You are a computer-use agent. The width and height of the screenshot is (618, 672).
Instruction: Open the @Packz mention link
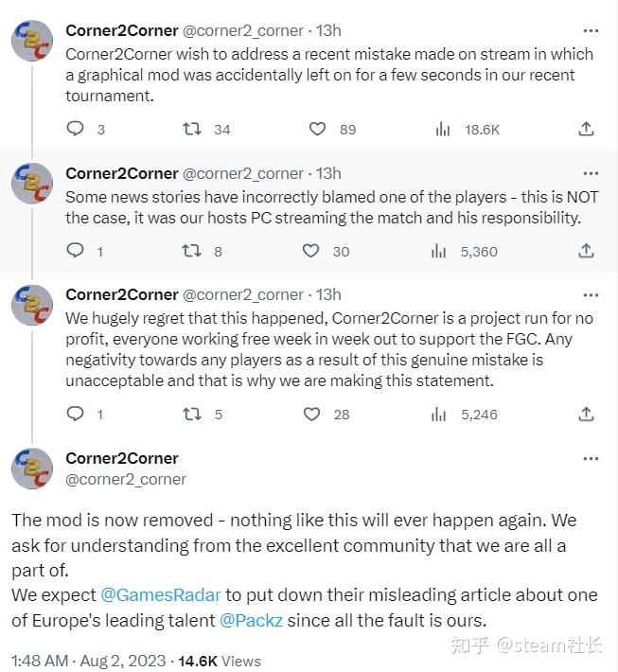[251, 620]
